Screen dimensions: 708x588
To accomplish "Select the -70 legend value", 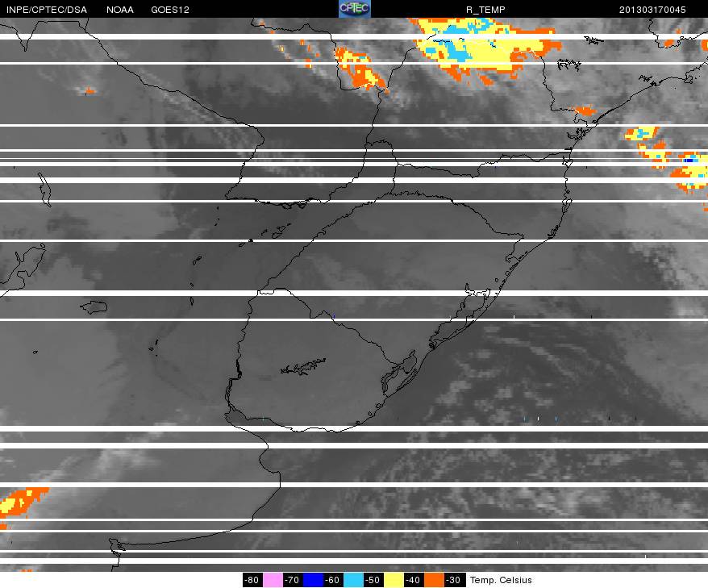I will (x=293, y=580).
